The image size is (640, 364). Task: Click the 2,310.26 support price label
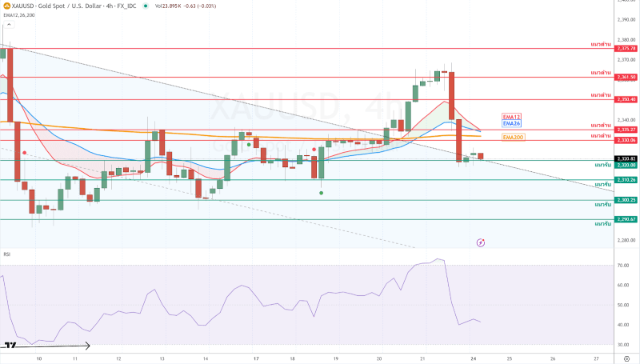pyautogui.click(x=626, y=180)
